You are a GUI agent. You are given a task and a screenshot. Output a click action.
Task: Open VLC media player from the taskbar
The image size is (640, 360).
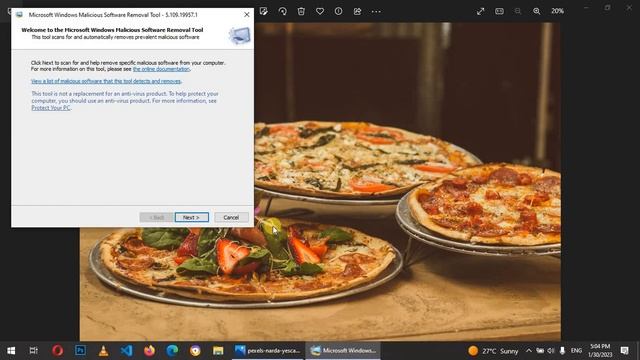pos(103,351)
